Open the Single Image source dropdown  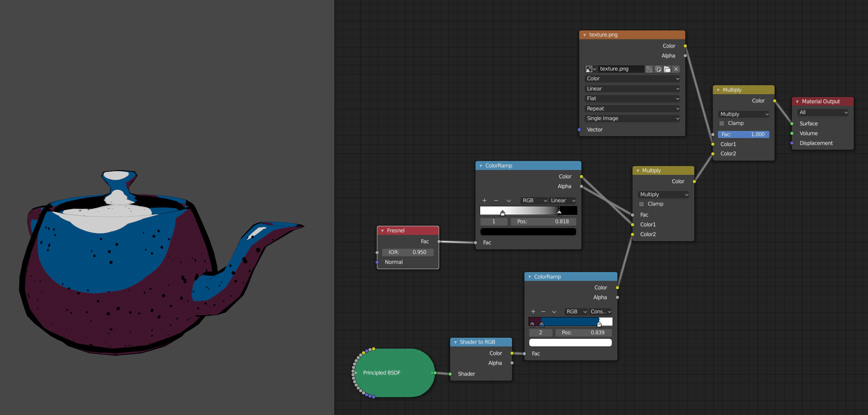[x=632, y=118]
